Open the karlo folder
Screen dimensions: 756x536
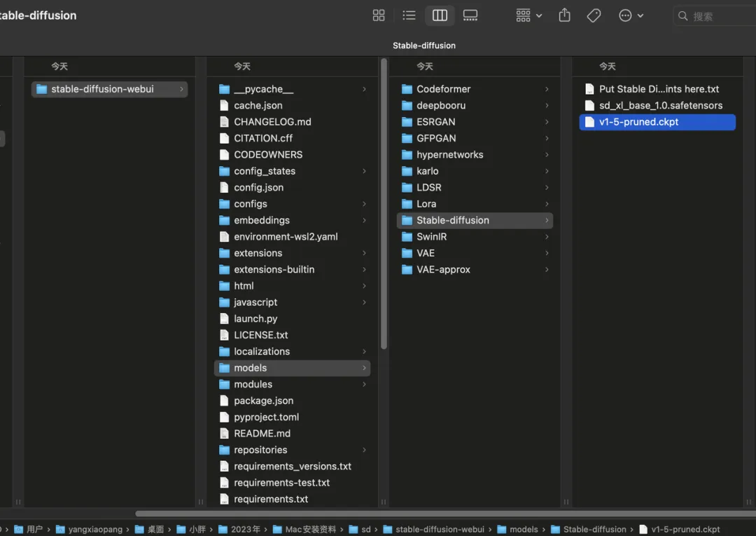click(x=475, y=171)
